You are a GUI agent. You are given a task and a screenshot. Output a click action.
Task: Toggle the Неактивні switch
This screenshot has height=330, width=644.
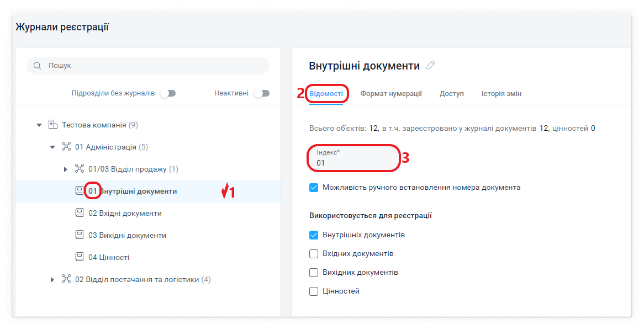(261, 93)
